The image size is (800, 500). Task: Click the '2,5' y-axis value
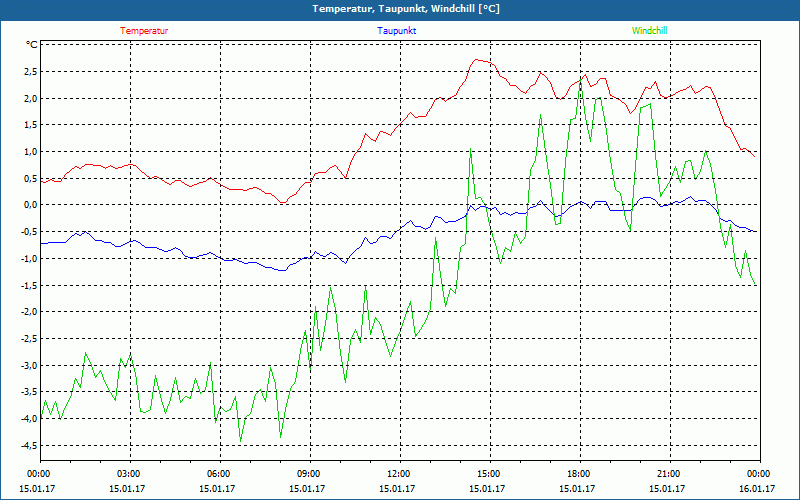[31, 71]
